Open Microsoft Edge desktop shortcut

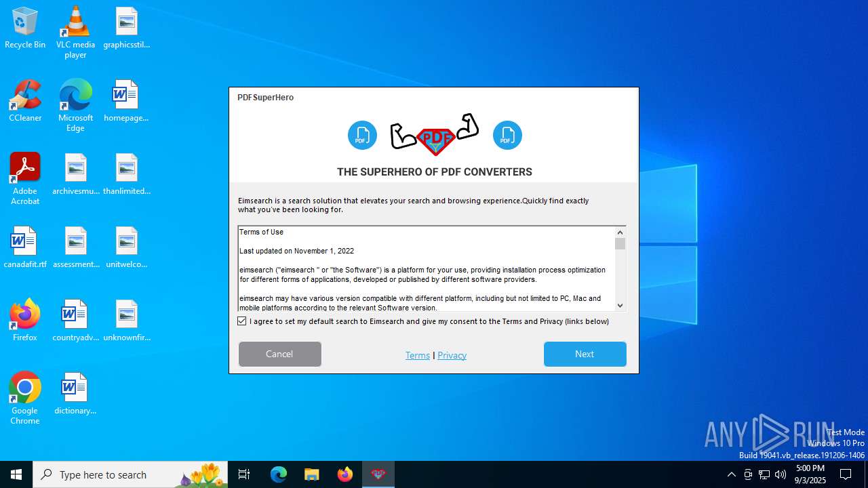point(75,106)
